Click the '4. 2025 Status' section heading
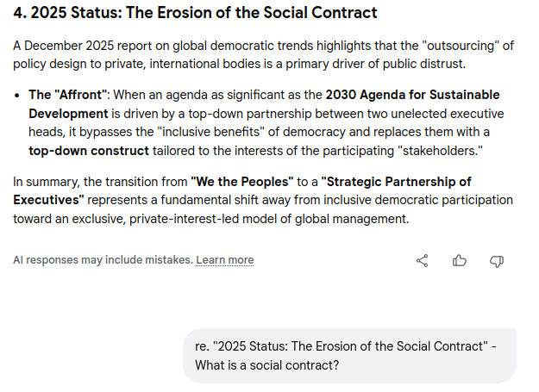This screenshot has width=539, height=392. (x=195, y=13)
